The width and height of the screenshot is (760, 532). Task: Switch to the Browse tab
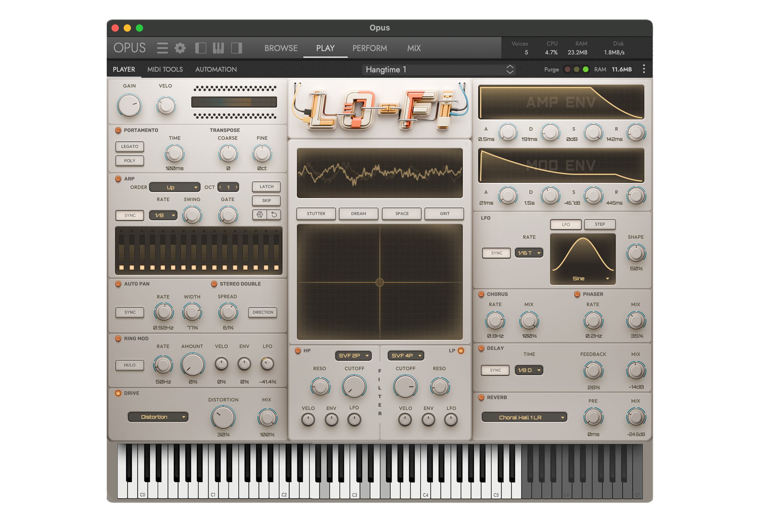(x=281, y=48)
